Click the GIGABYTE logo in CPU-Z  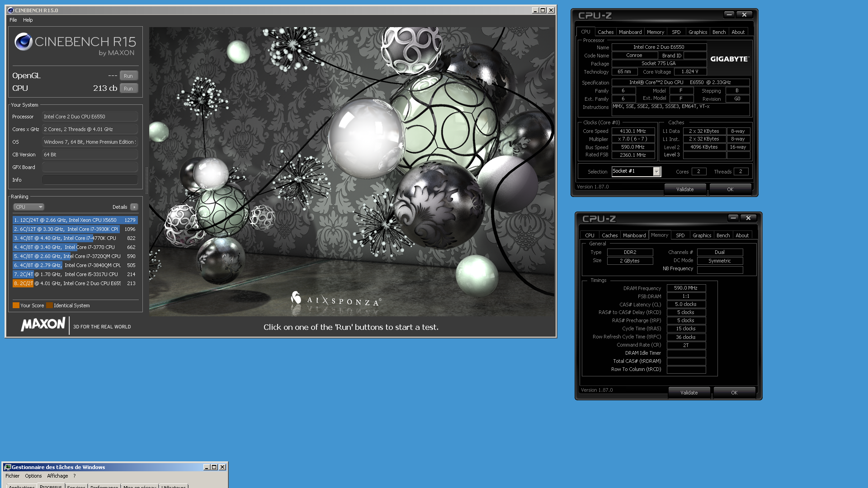tap(730, 59)
